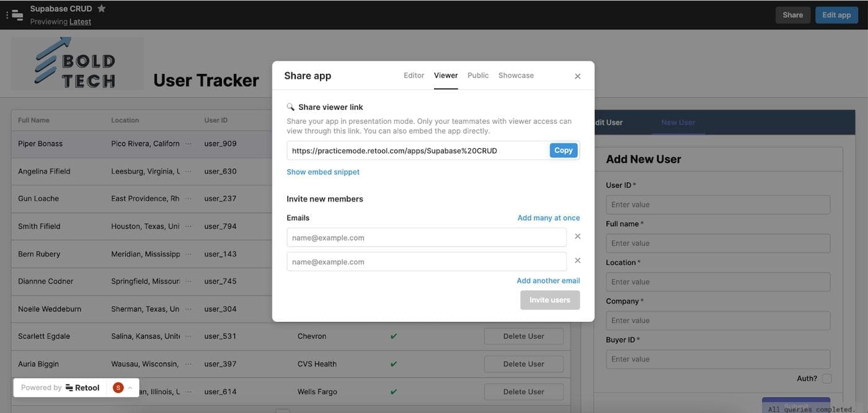Click Add many at once
This screenshot has height=413, width=868.
click(549, 218)
